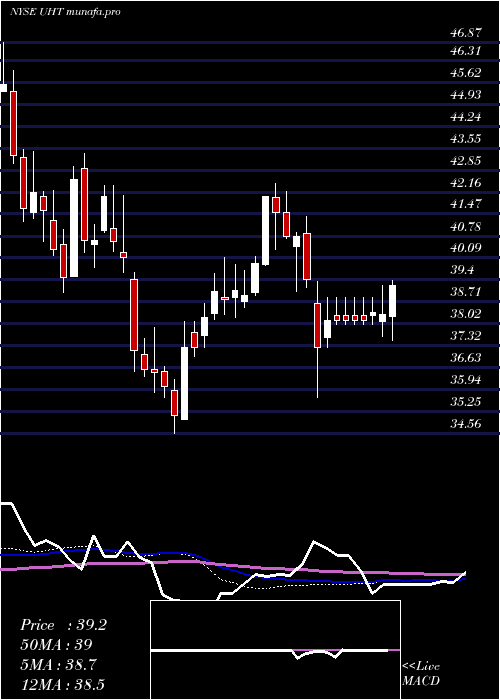The height and width of the screenshot is (700, 500).
Task: Click the 45.62 price axis label
Action: pos(465,73)
